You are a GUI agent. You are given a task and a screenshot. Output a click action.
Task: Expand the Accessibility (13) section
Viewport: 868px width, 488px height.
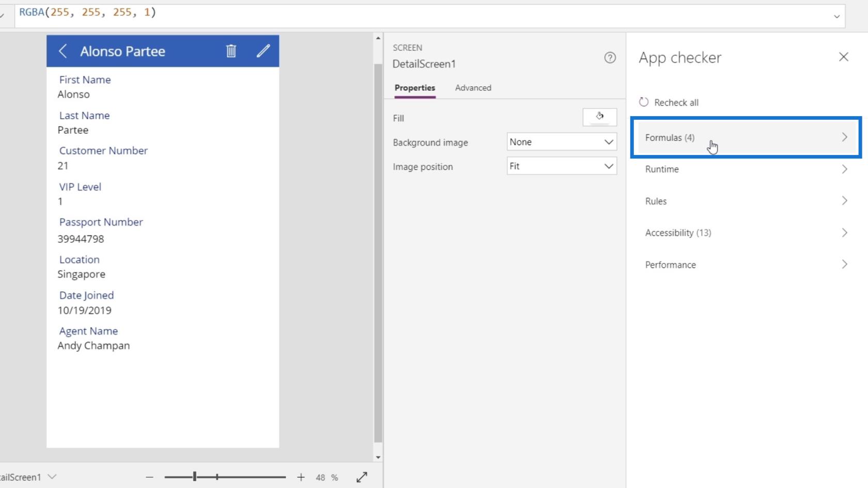coord(746,233)
